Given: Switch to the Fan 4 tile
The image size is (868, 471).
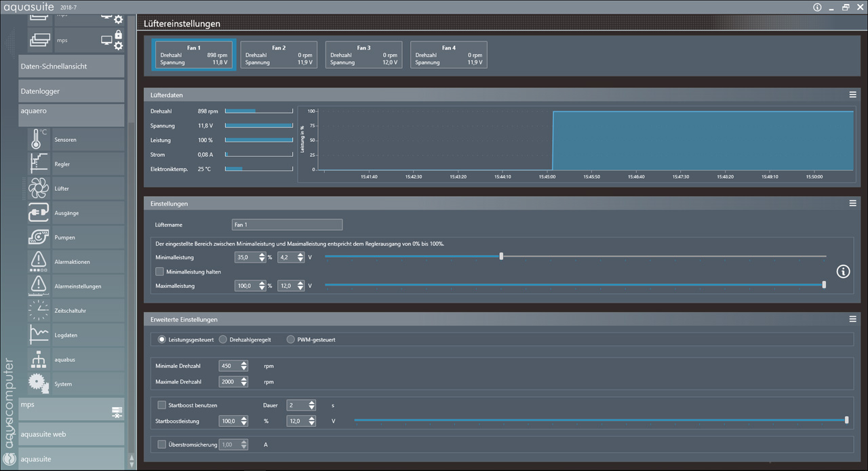Looking at the screenshot, I should 448,55.
